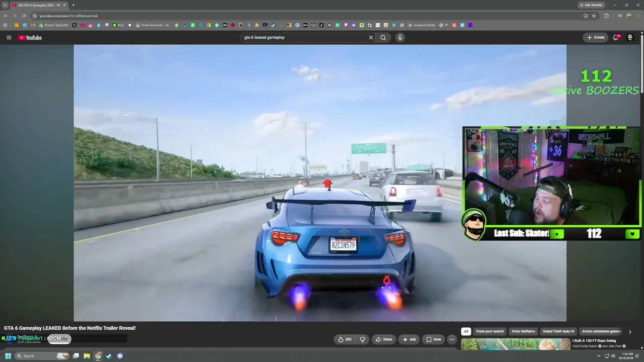Open the rope swing video thumbnail
The image size is (644, 362).
click(x=516, y=344)
